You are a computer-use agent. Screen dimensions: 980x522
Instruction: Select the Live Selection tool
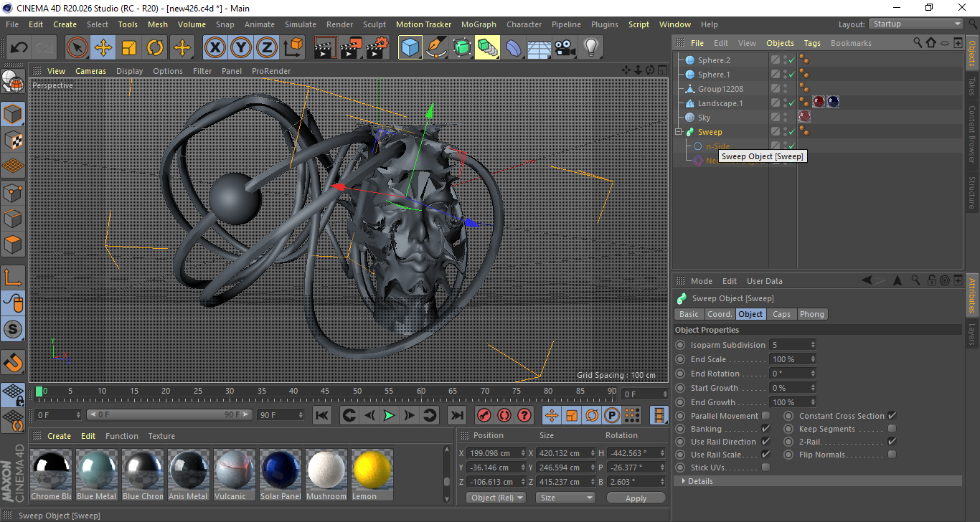[77, 48]
